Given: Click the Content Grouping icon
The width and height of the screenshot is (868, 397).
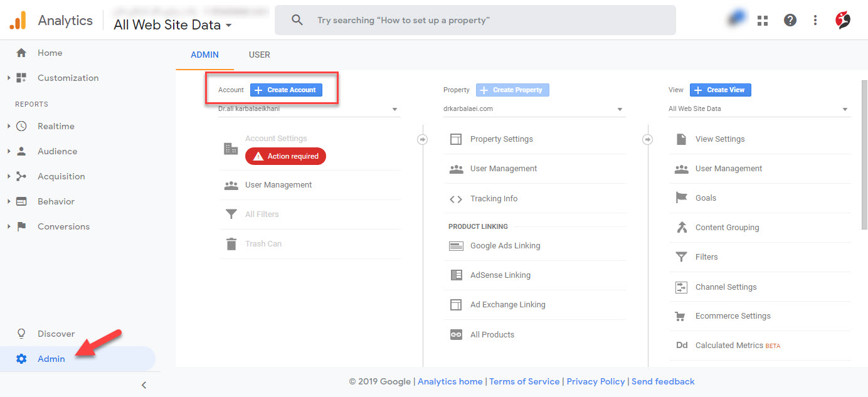Looking at the screenshot, I should click(681, 228).
